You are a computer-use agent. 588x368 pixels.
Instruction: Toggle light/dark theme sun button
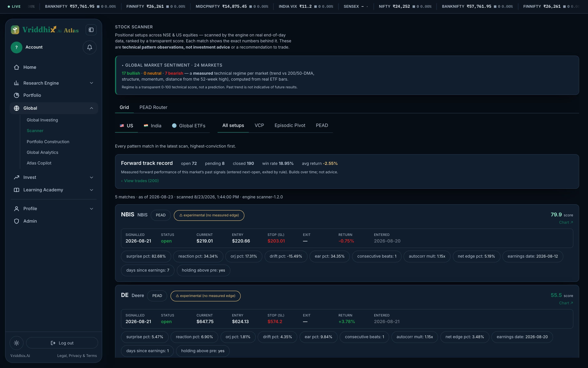17,343
